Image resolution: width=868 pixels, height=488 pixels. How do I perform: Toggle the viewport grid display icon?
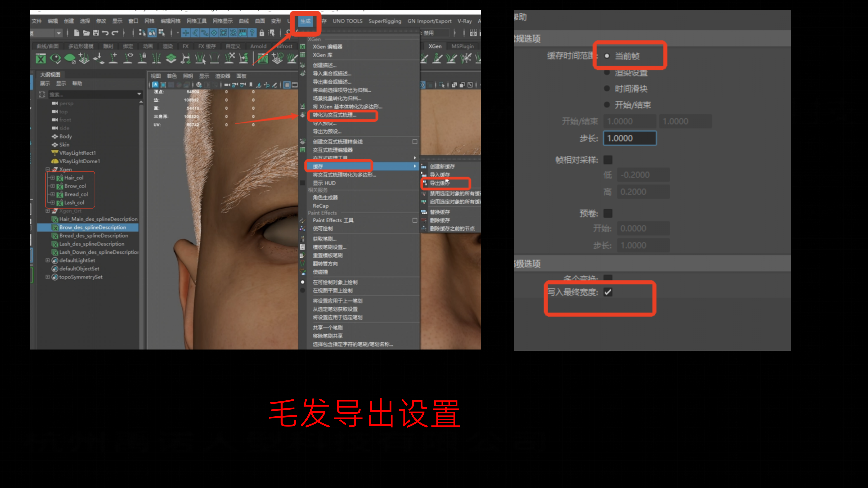pyautogui.click(x=287, y=85)
